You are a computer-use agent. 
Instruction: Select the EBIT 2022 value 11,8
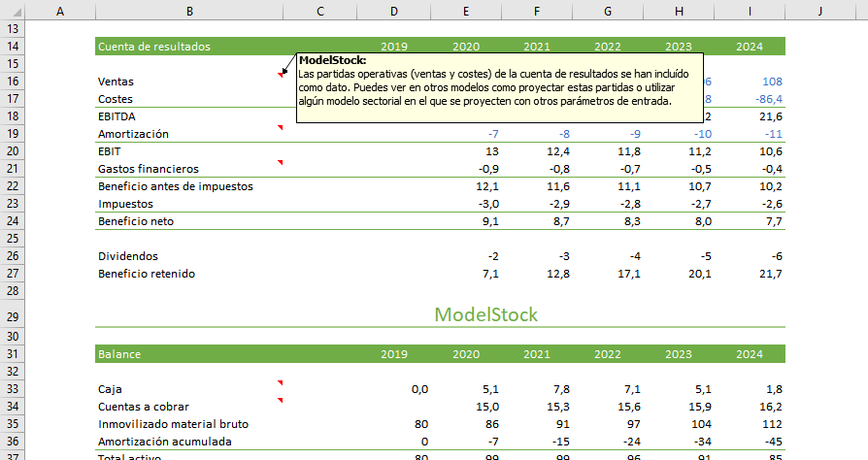(x=607, y=151)
